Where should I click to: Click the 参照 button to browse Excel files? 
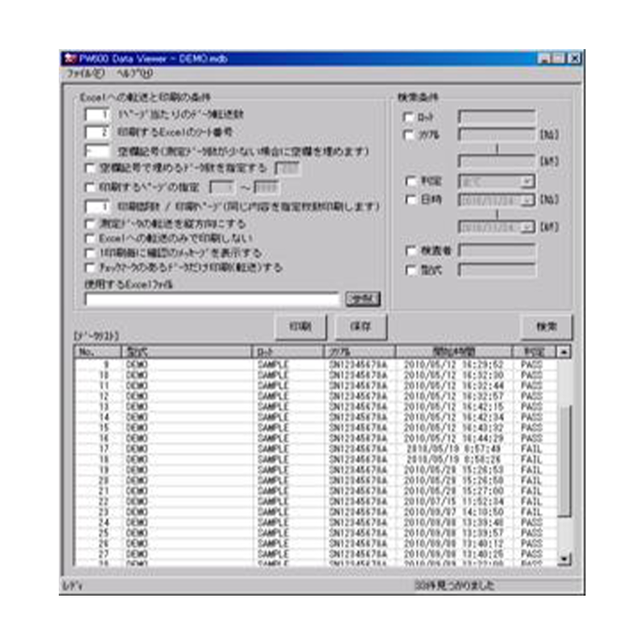(361, 298)
